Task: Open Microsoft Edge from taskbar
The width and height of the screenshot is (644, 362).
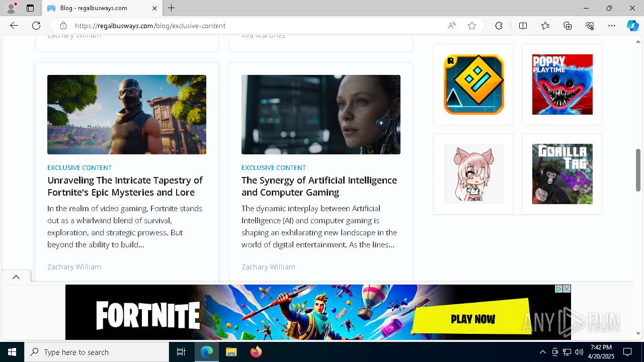Action: (x=207, y=352)
